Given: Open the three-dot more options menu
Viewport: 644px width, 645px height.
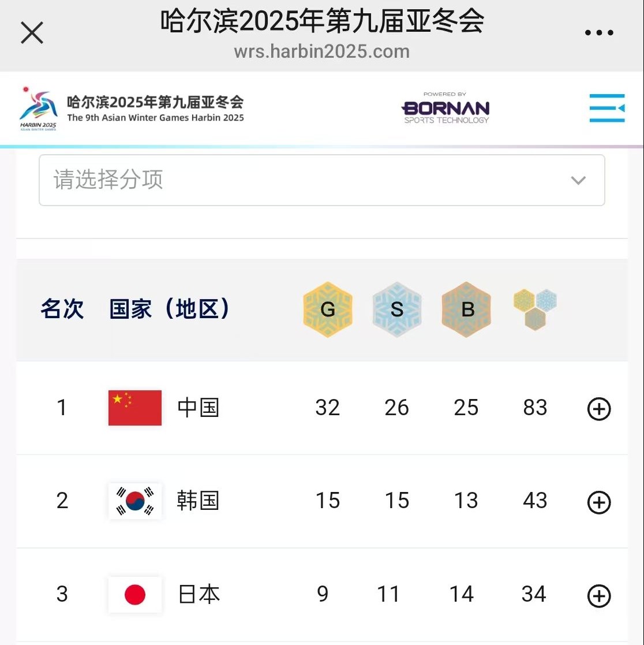Looking at the screenshot, I should pos(599,32).
